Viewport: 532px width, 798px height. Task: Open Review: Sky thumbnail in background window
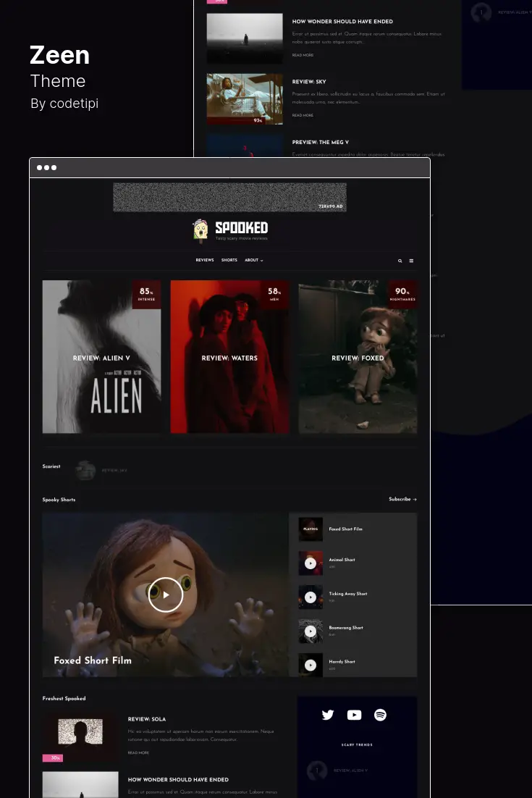click(x=245, y=98)
